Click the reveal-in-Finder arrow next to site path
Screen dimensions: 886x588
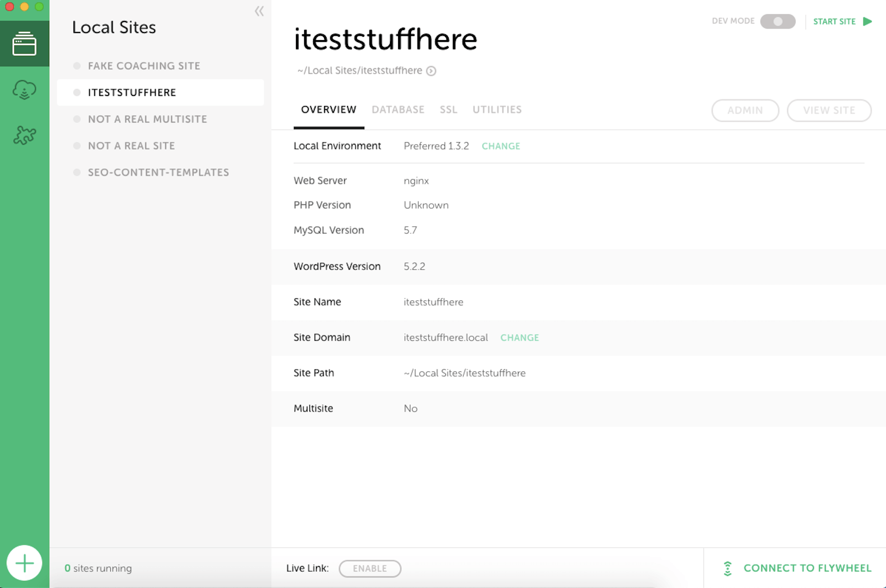[x=431, y=71]
